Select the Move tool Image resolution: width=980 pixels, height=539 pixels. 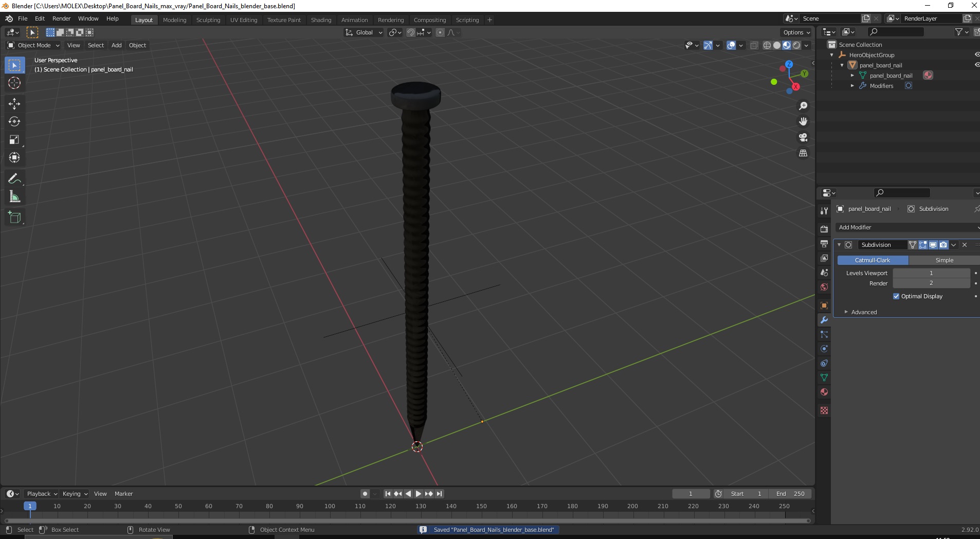click(x=14, y=103)
